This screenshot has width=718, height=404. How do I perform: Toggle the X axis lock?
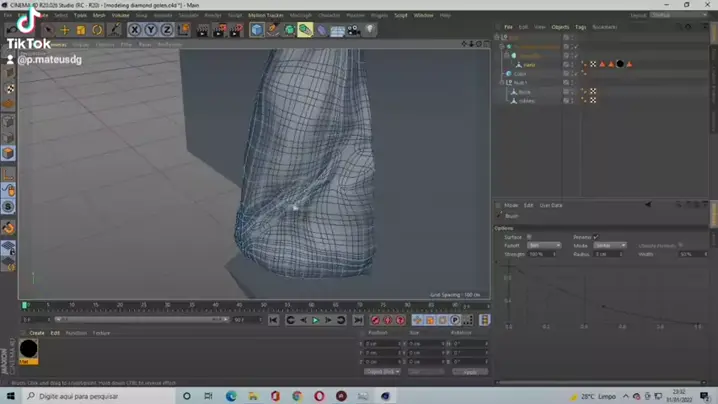pos(134,30)
